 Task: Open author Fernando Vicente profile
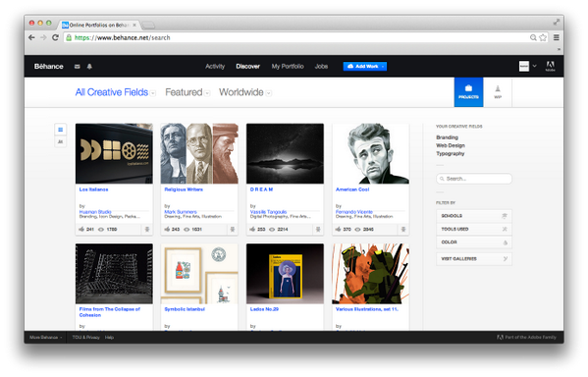(354, 212)
